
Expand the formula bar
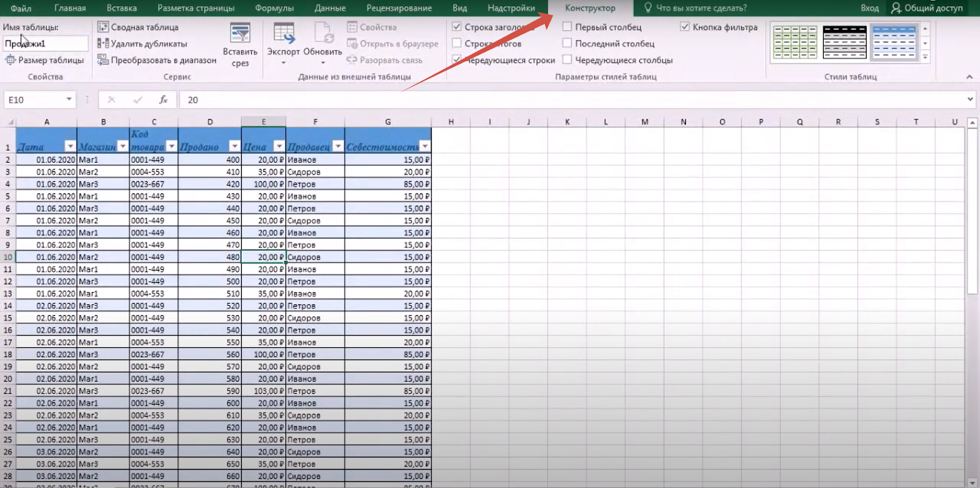[970, 99]
